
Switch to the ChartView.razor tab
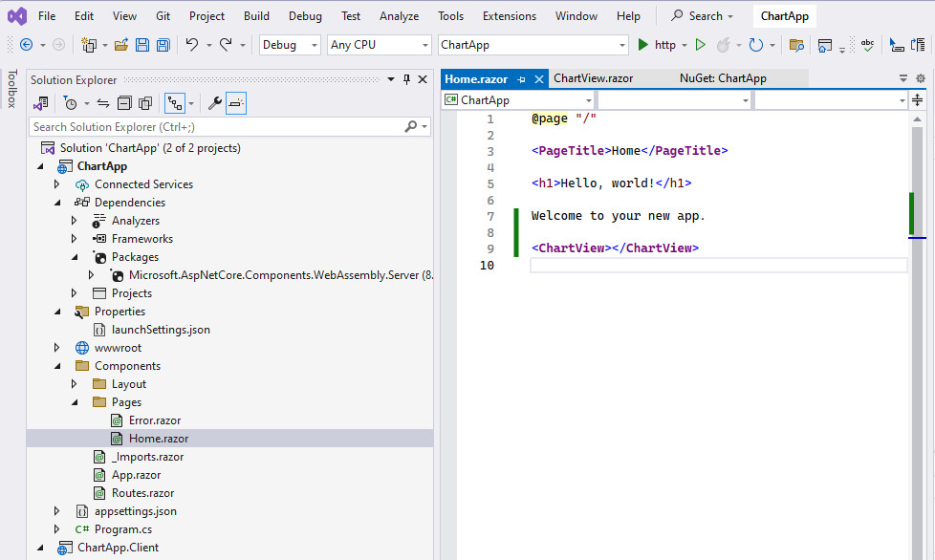tap(593, 78)
